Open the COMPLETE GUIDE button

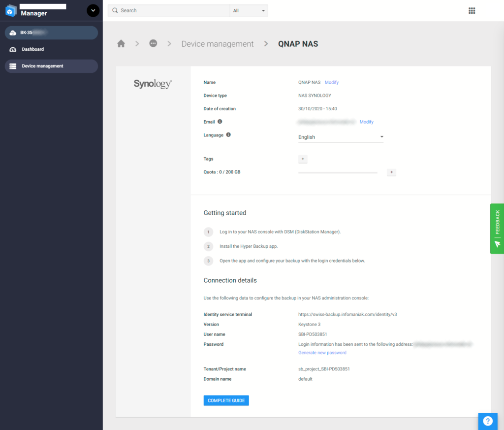(x=226, y=400)
